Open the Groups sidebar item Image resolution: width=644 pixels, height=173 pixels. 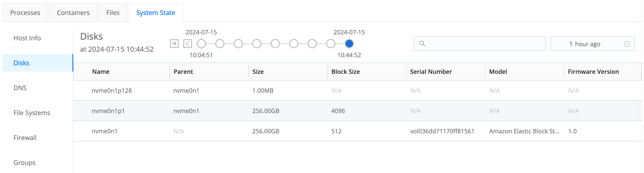click(25, 163)
